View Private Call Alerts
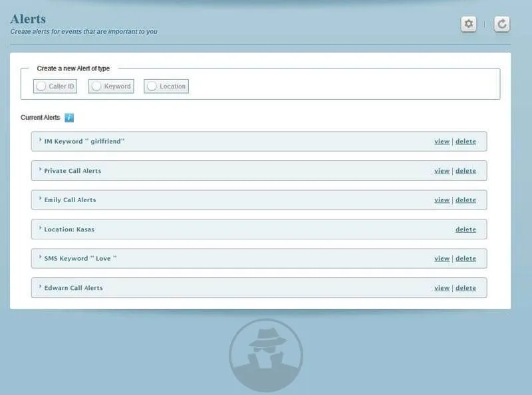Image resolution: width=532 pixels, height=395 pixels. [442, 171]
